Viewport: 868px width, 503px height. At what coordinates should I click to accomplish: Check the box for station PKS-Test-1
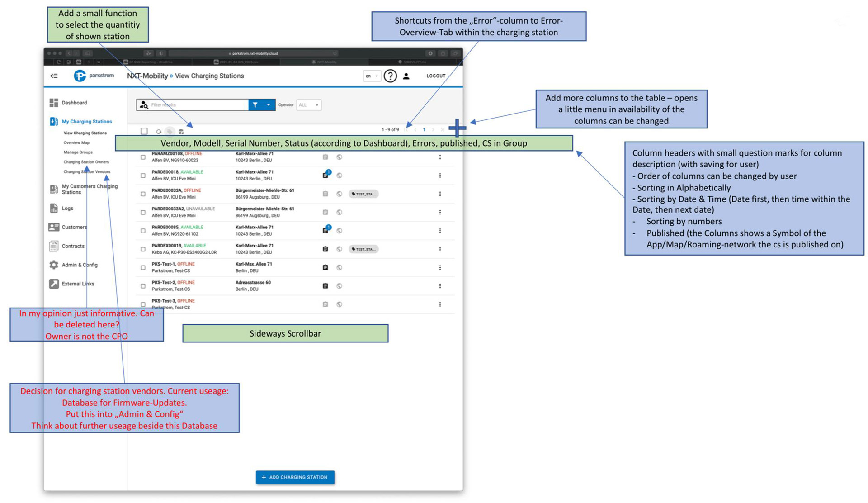[143, 268]
